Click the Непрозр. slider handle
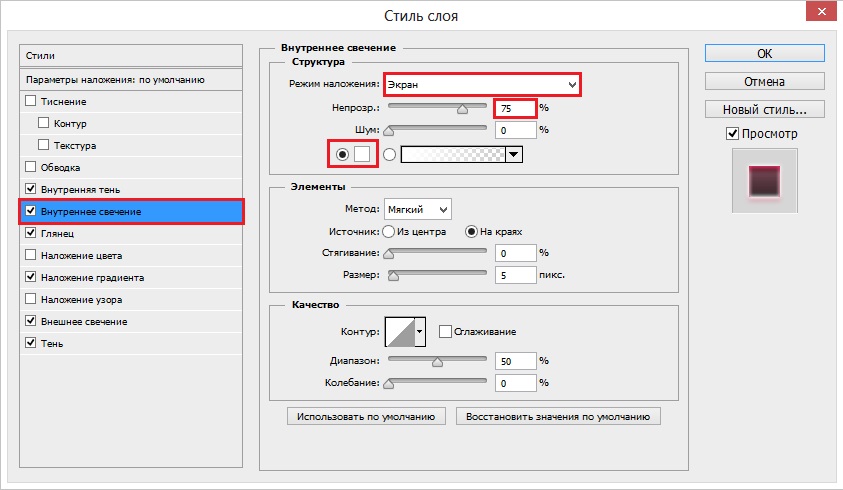 tap(462, 109)
